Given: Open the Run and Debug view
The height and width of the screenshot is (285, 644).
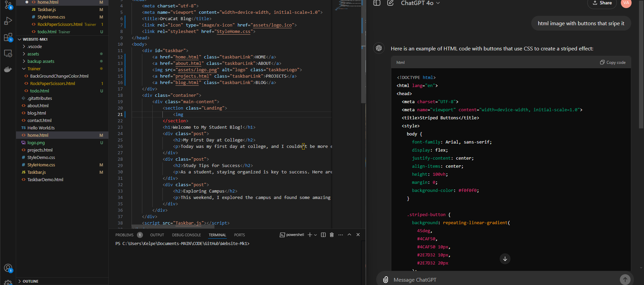Looking at the screenshot, I should point(8,21).
